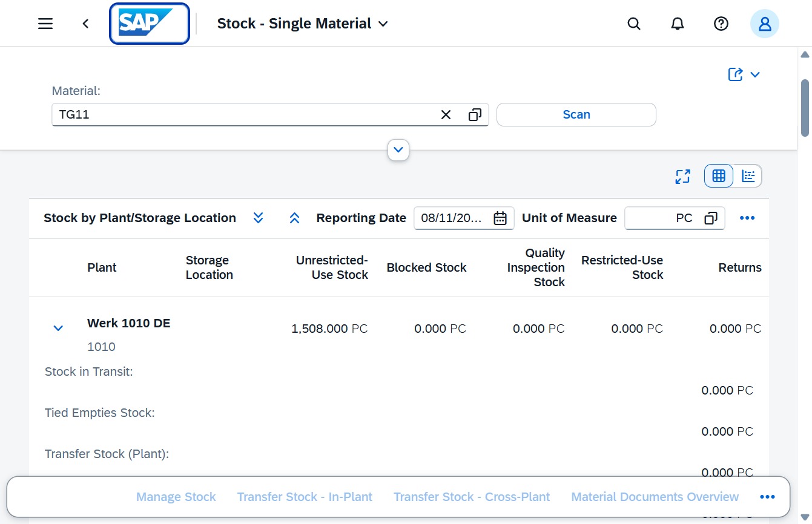This screenshot has height=524, width=812.
Task: Switch to chart view toggle
Action: point(748,176)
